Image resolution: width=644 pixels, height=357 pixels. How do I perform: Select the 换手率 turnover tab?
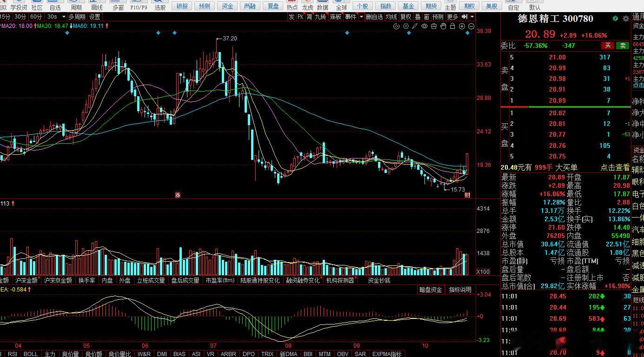point(86,280)
